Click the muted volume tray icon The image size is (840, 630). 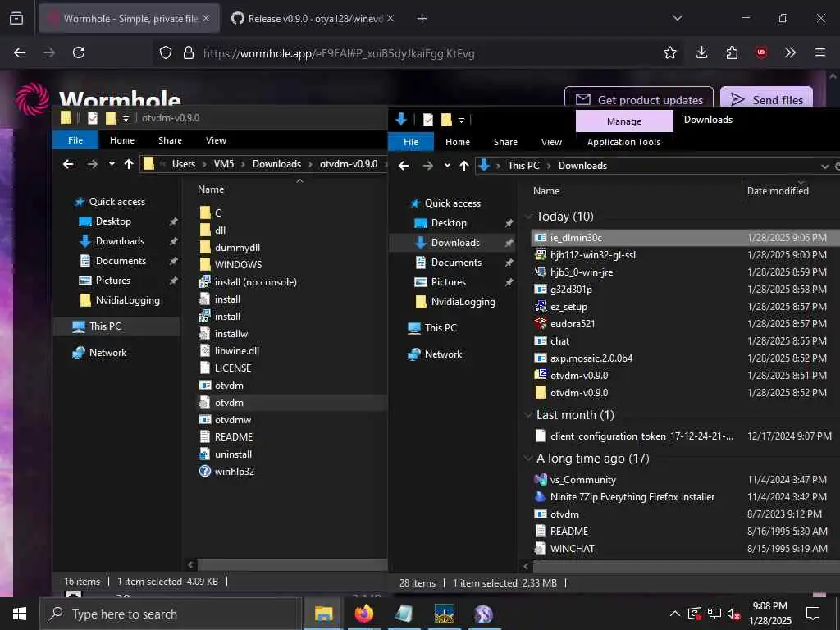tap(733, 614)
